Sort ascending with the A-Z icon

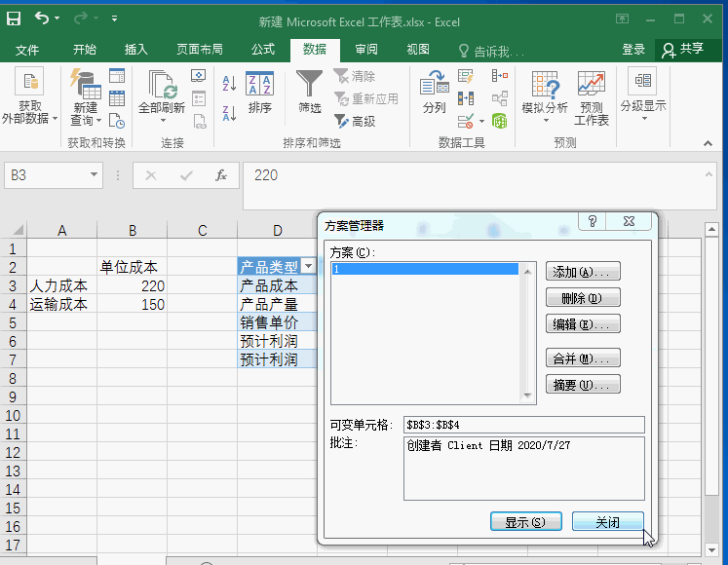(229, 84)
